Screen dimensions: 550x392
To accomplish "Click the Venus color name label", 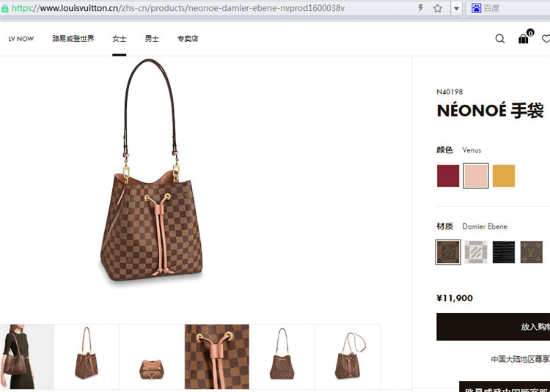I will pos(472,150).
